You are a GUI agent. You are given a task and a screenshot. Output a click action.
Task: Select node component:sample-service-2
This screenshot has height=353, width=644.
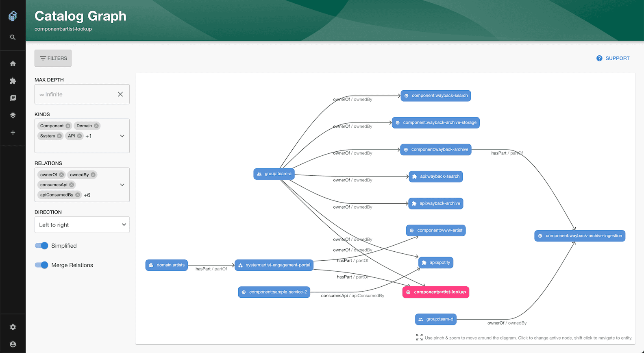coord(274,292)
